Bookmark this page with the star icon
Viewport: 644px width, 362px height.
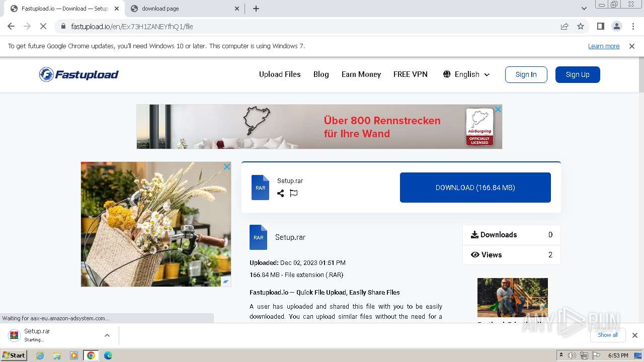tap(581, 26)
